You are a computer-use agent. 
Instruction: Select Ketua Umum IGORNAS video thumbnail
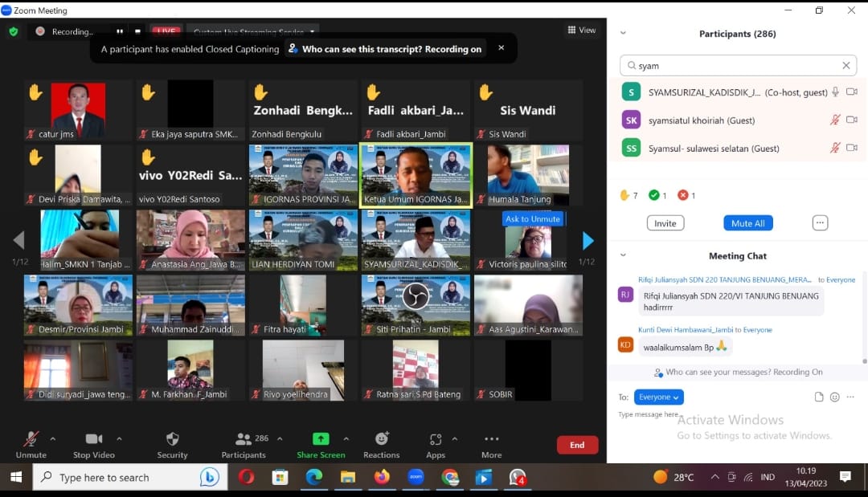click(416, 174)
